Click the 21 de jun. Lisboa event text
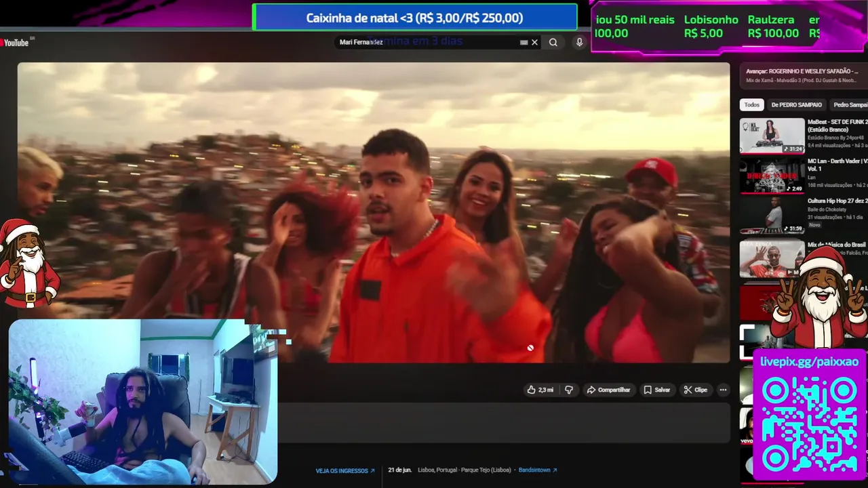This screenshot has height=488, width=868. [449, 470]
